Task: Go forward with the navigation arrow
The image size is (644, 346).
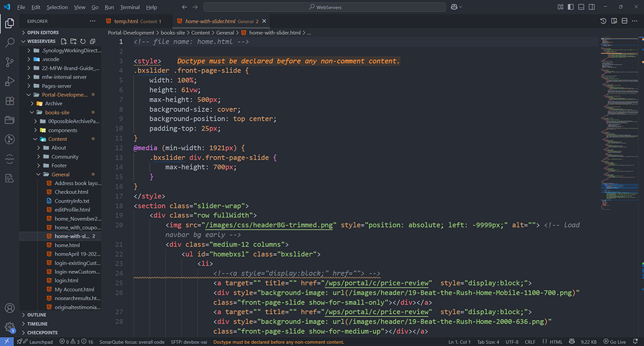Action: [x=195, y=7]
